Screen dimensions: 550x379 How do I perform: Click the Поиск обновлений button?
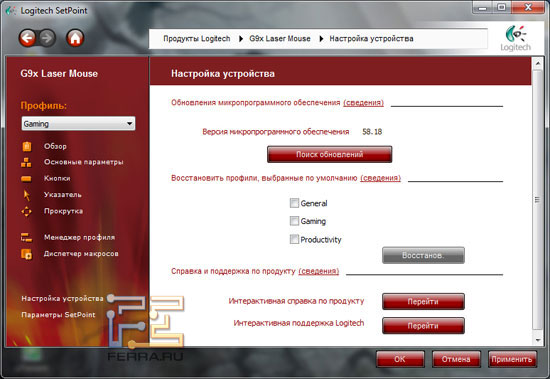click(329, 154)
